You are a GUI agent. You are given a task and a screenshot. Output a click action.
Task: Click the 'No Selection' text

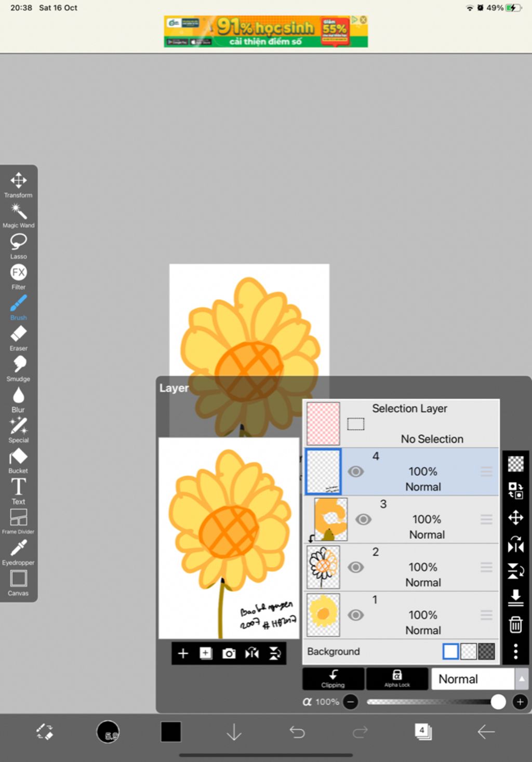click(432, 439)
